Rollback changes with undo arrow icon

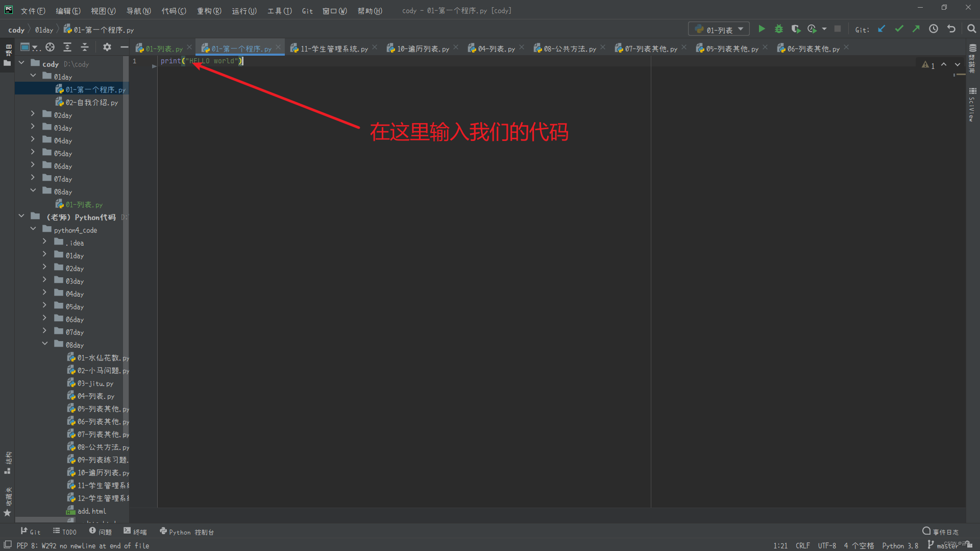tap(951, 29)
